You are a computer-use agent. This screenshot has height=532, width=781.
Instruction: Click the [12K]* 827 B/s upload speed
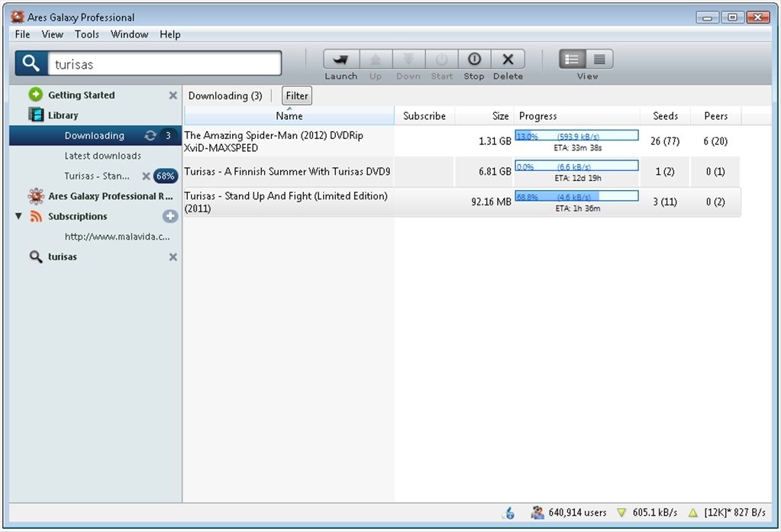click(x=734, y=512)
